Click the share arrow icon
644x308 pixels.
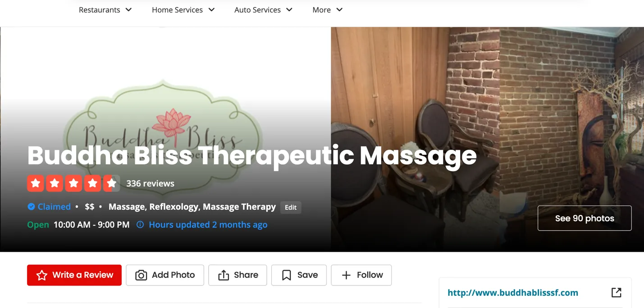(x=224, y=275)
